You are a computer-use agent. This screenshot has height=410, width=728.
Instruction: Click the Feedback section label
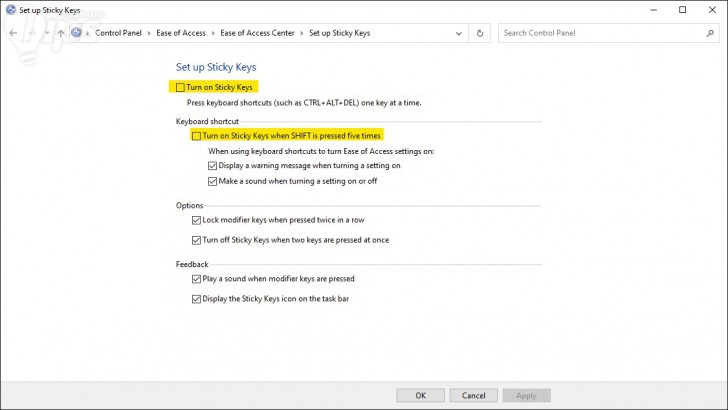[192, 264]
